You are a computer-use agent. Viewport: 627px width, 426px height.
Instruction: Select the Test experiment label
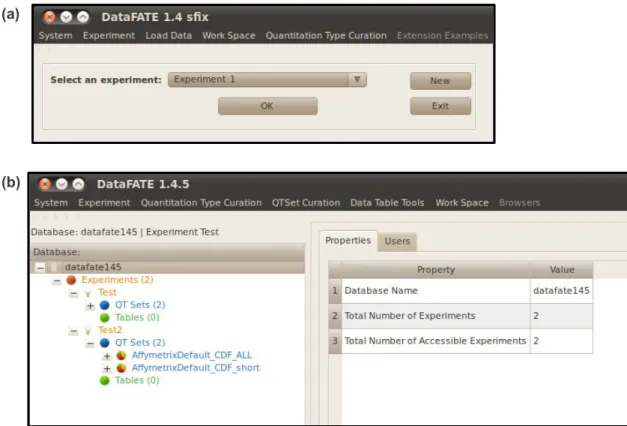click(107, 292)
